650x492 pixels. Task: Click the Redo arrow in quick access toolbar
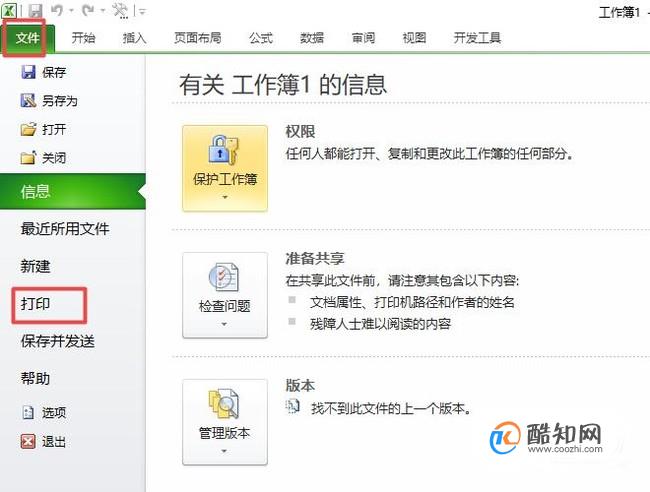(x=88, y=10)
